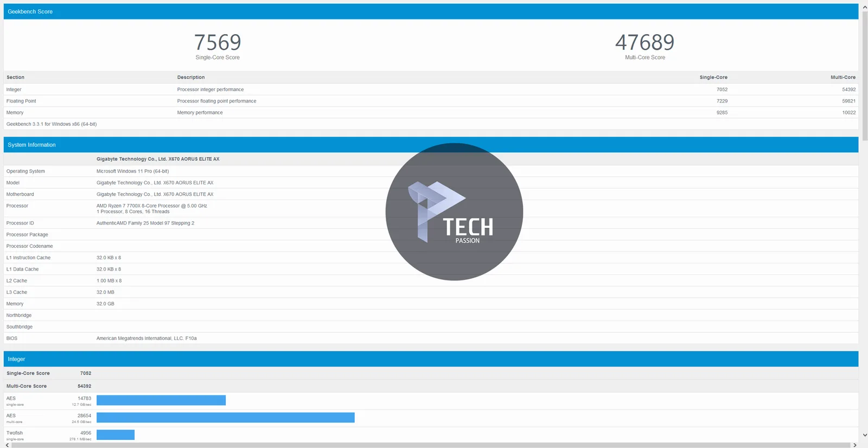Select 'AuthenticAMD Family 25 Model 97 Stepping 2'
Screen dimensions: 868x448
(145, 223)
